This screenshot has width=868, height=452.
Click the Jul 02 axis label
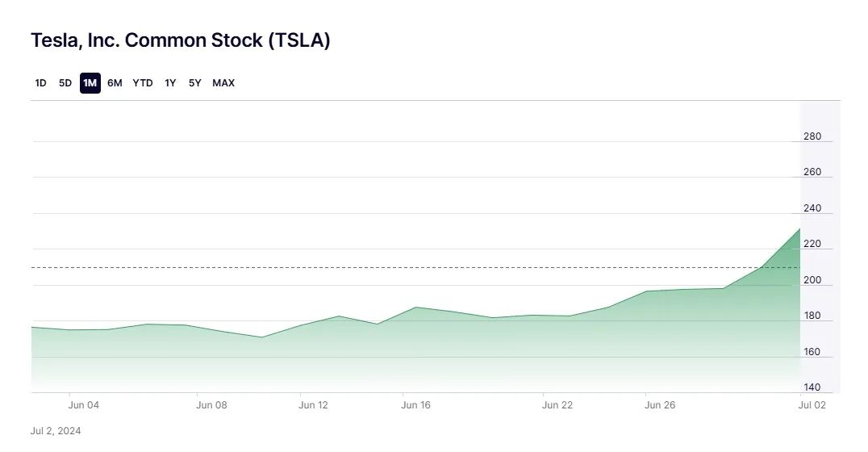pyautogui.click(x=812, y=405)
